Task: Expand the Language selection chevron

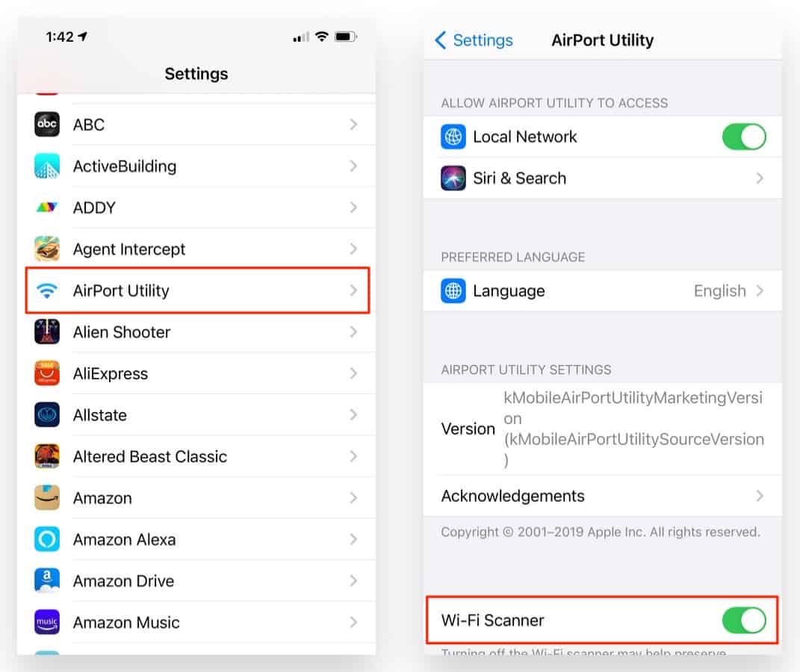Action: [760, 290]
